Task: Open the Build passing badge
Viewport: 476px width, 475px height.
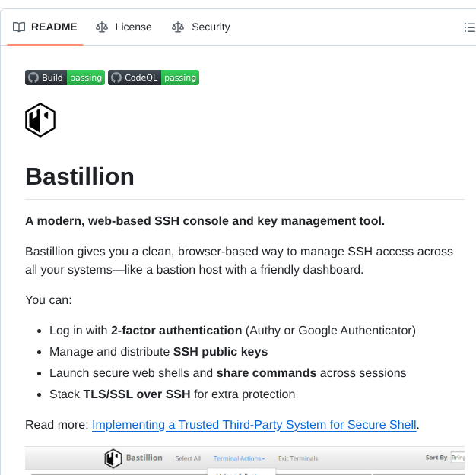Action: (x=65, y=78)
